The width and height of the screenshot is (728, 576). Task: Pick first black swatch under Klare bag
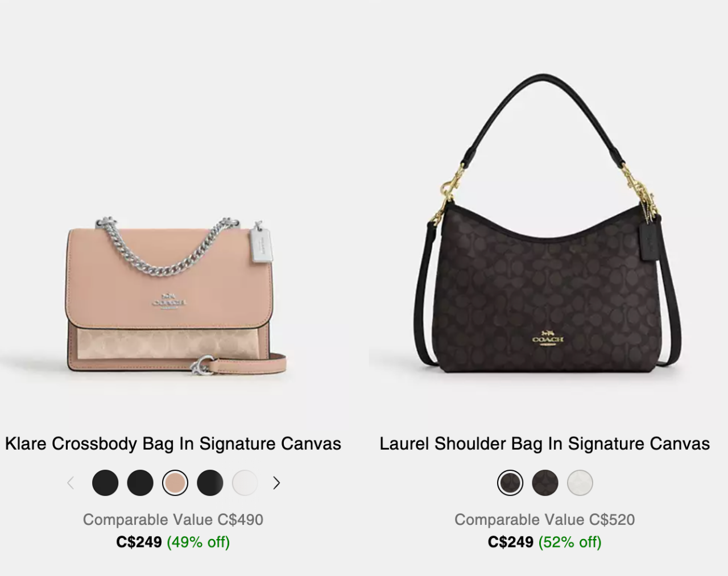point(105,483)
